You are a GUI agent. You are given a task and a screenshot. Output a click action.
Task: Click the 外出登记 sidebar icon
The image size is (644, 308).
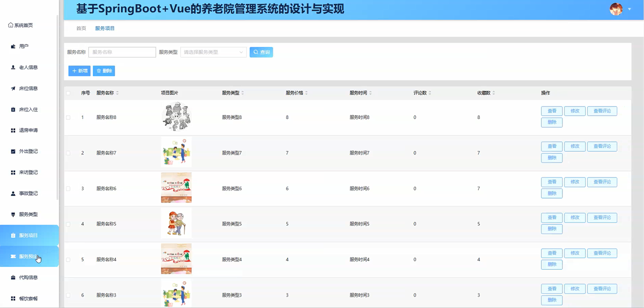point(12,151)
